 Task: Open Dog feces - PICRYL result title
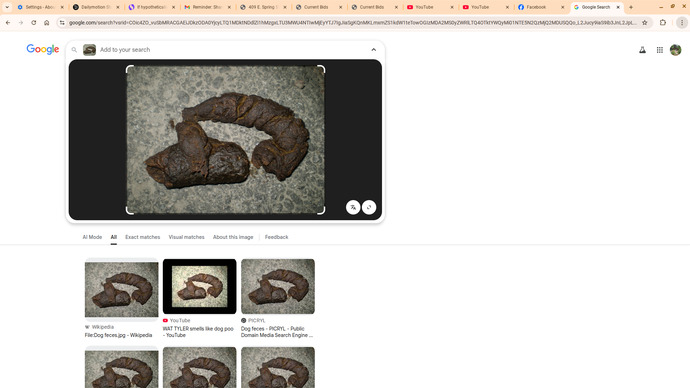277,332
